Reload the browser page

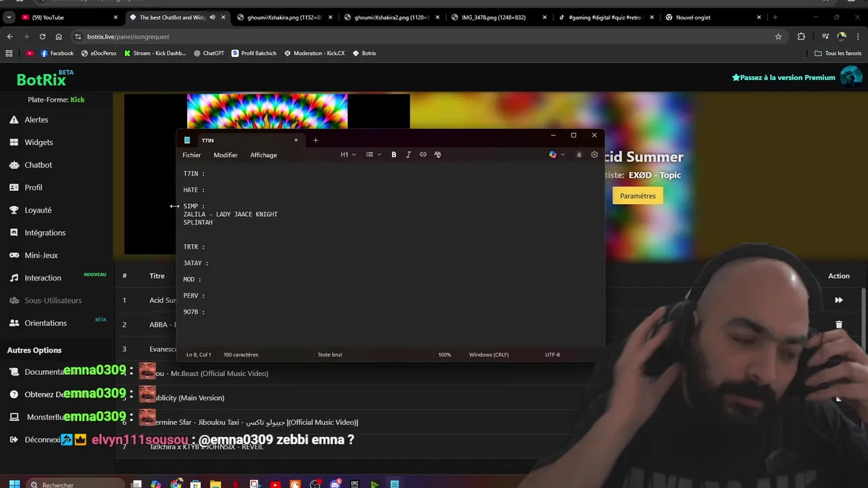coord(42,37)
